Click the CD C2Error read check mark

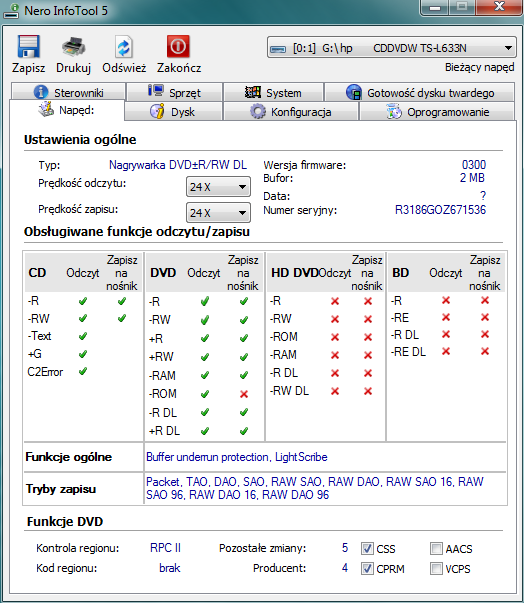pyautogui.click(x=83, y=371)
